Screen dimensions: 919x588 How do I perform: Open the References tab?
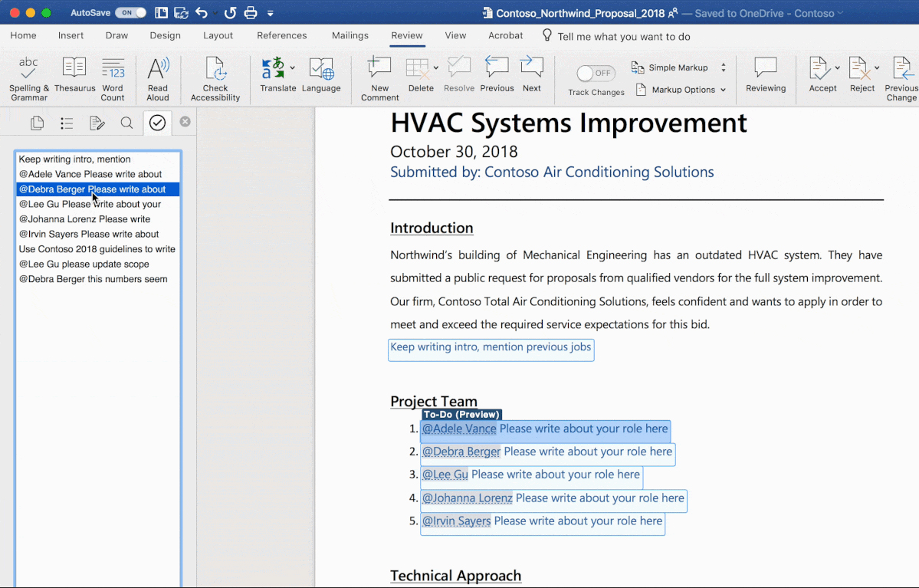pos(282,36)
